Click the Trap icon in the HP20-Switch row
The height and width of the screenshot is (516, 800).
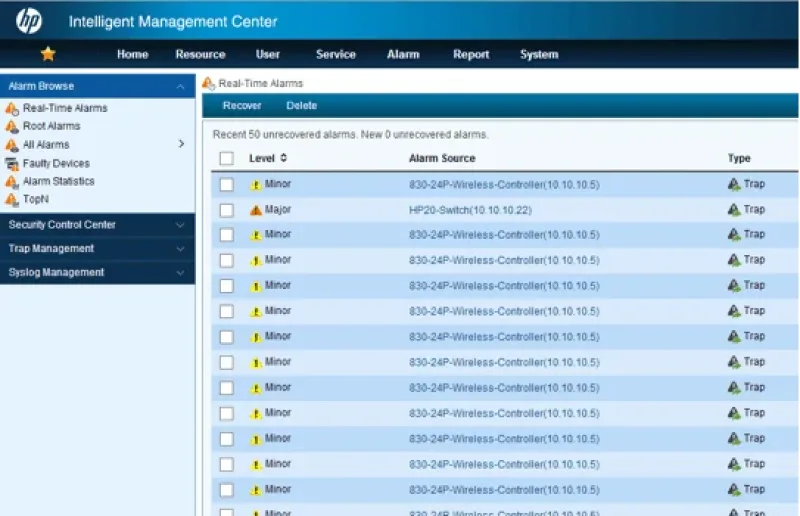point(734,210)
